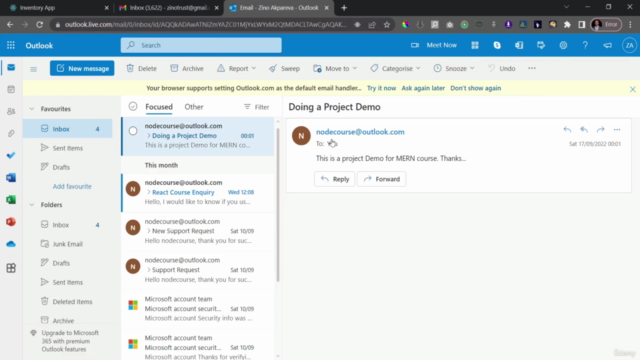Click Ask again later link

tap(423, 88)
